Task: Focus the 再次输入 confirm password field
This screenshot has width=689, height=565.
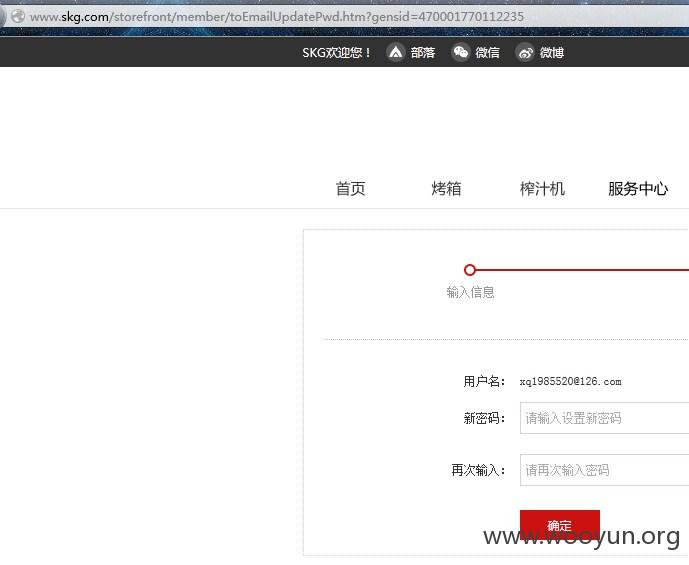Action: (x=604, y=470)
